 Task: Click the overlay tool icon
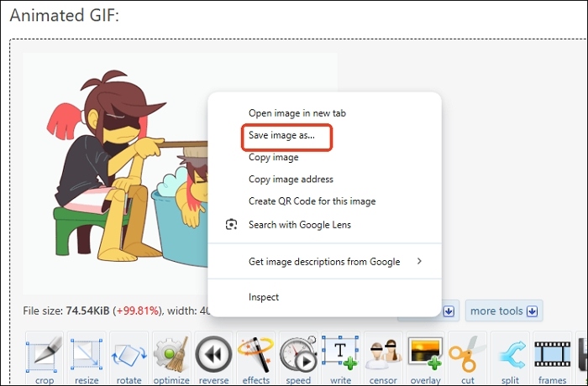[x=425, y=356]
